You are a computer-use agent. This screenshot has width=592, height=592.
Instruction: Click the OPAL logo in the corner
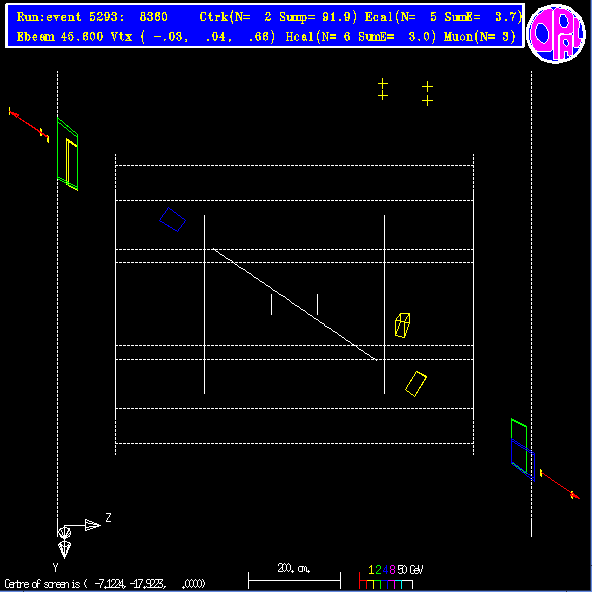[555, 34]
